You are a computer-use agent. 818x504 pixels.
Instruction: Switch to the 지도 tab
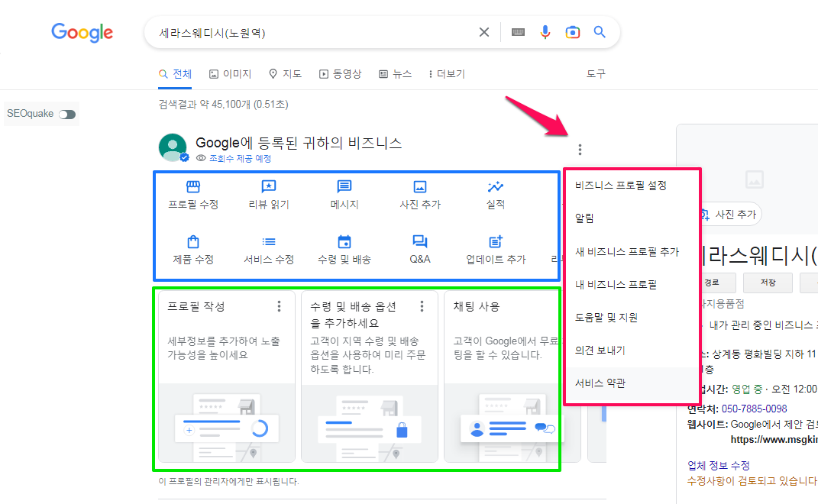[285, 74]
